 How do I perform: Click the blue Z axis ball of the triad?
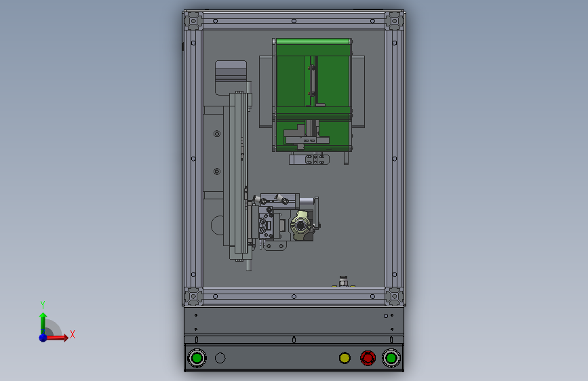pyautogui.click(x=43, y=338)
